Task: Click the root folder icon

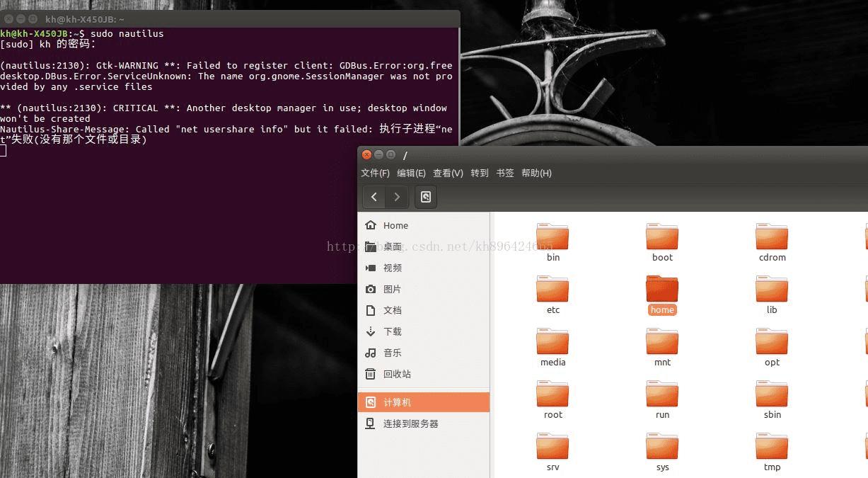Action: coord(552,394)
